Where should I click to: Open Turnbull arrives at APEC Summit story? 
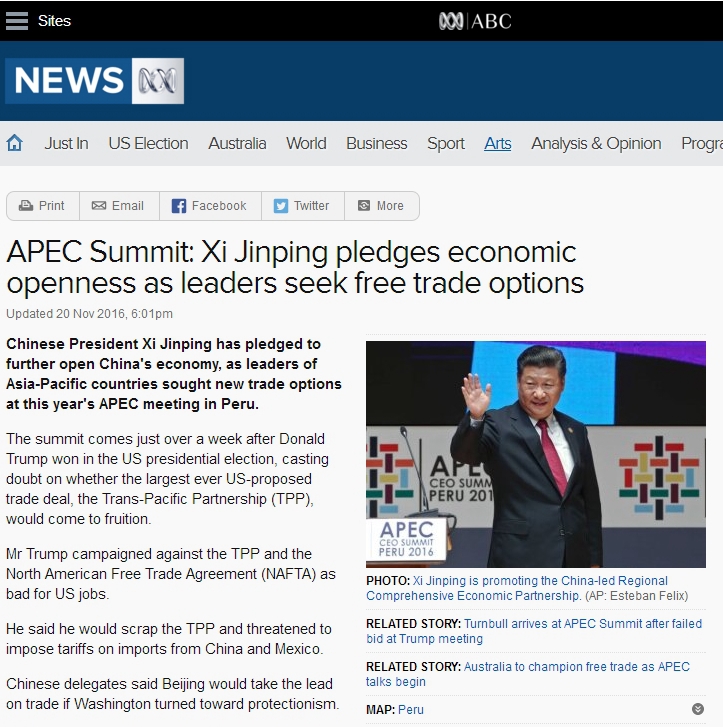(x=580, y=624)
